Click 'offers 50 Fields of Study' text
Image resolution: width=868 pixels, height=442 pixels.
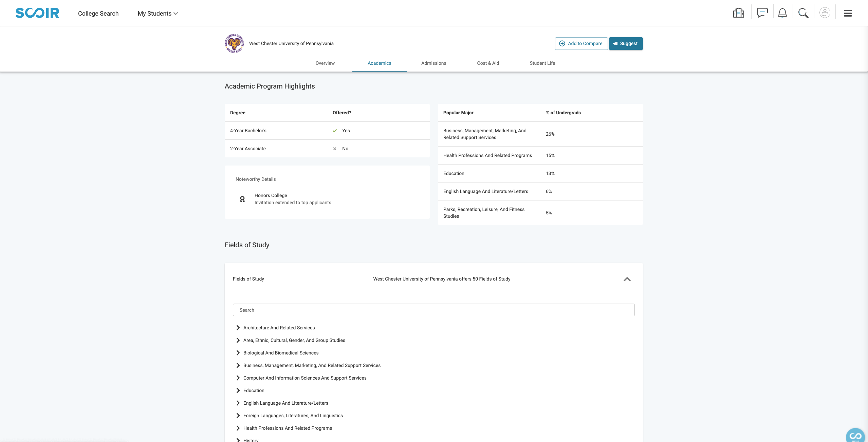(484, 279)
